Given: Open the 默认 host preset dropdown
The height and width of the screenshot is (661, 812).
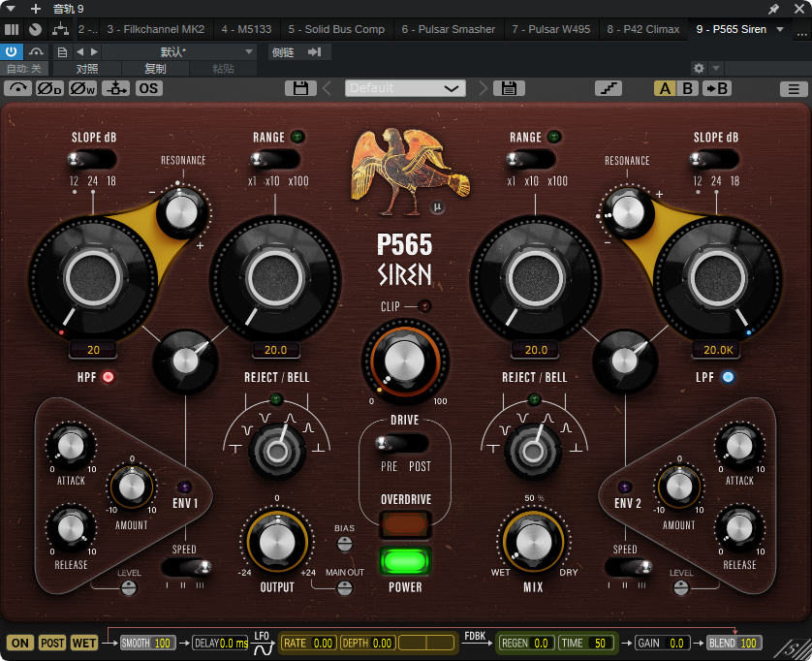Looking at the screenshot, I should pyautogui.click(x=178, y=51).
